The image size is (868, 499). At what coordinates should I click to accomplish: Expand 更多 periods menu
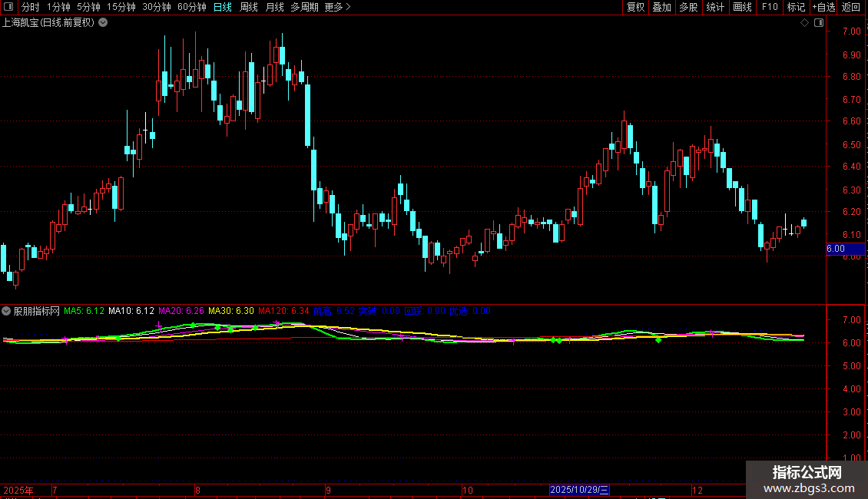[337, 7]
